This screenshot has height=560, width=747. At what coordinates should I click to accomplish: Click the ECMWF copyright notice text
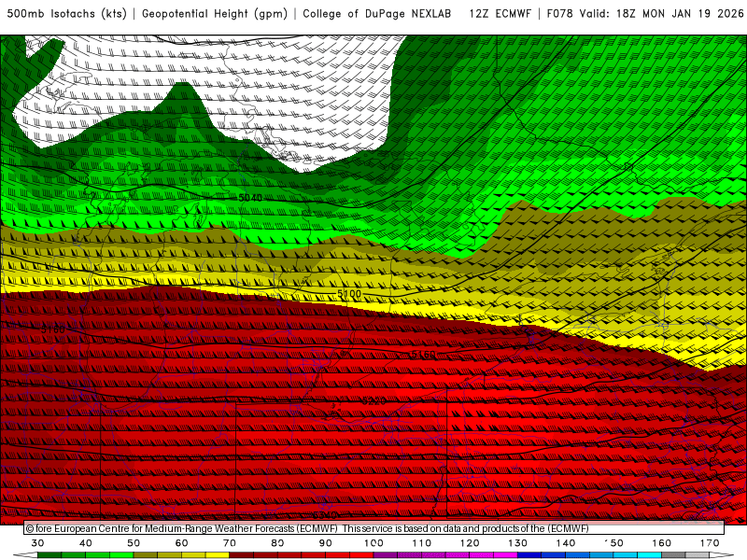(x=307, y=528)
